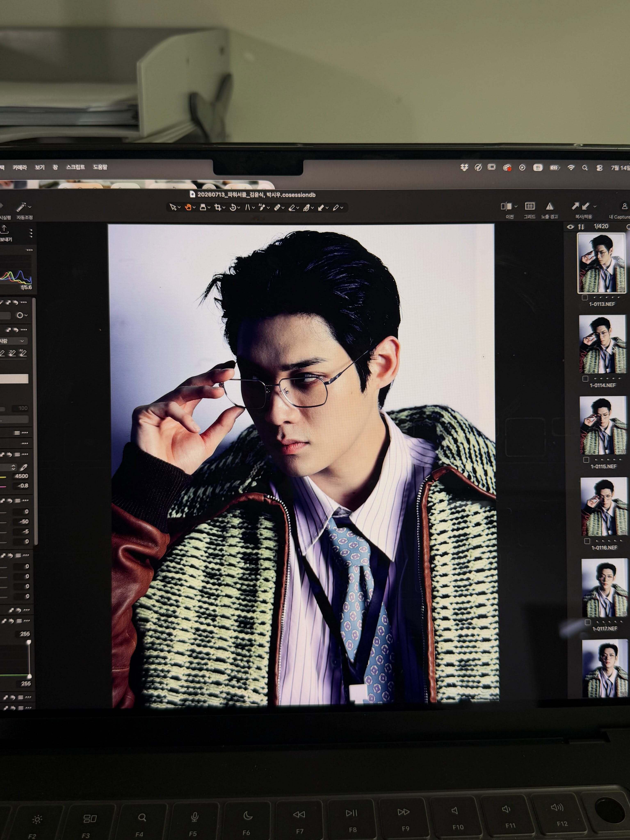The image size is (630, 840).
Task: Check the checkbox under thumbnail 1-0113.NEF
Action: pyautogui.click(x=585, y=297)
